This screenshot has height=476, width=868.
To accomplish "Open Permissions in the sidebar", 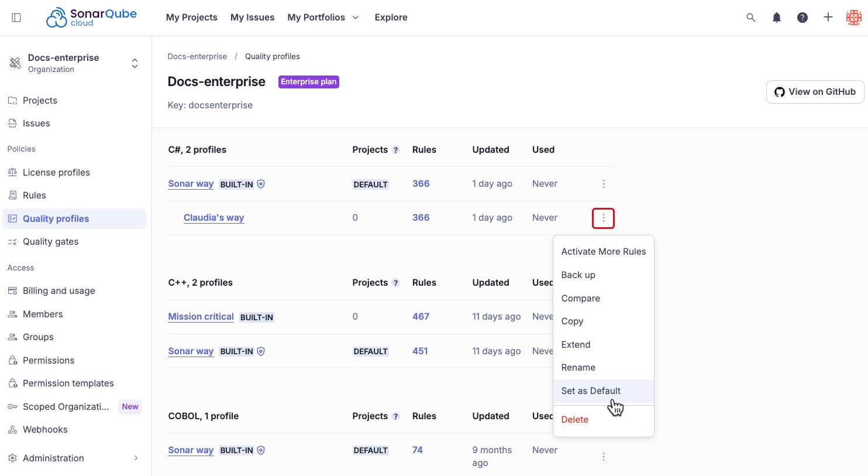I will (74, 361).
